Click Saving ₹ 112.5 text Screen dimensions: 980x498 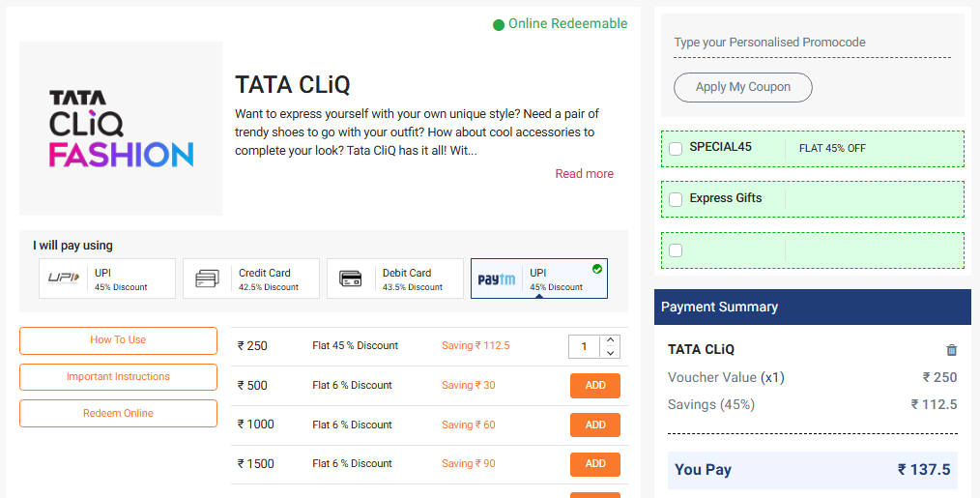[x=476, y=345]
